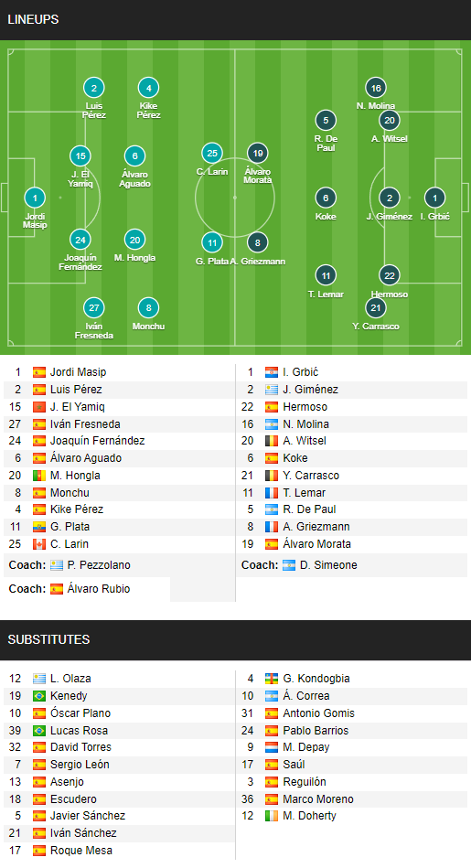Select substitute Kenedy in the list
Image resolution: width=471 pixels, height=868 pixels.
69,696
